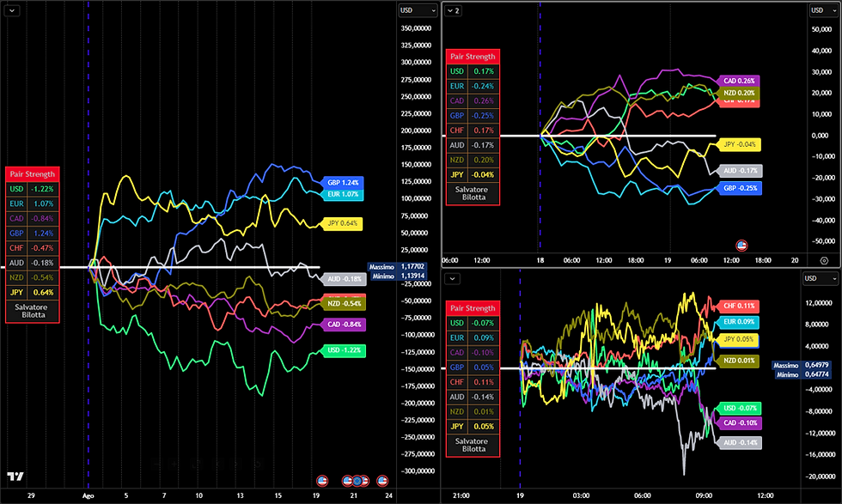Select the CAD -0.10% line label
Screen dimensions: 842x504
(x=740, y=423)
